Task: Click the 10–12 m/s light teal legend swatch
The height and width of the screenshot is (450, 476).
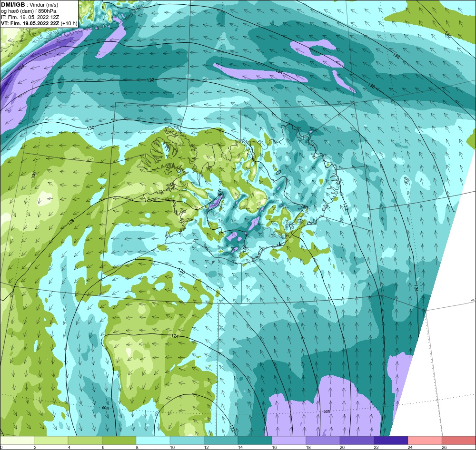Action: coord(187,440)
